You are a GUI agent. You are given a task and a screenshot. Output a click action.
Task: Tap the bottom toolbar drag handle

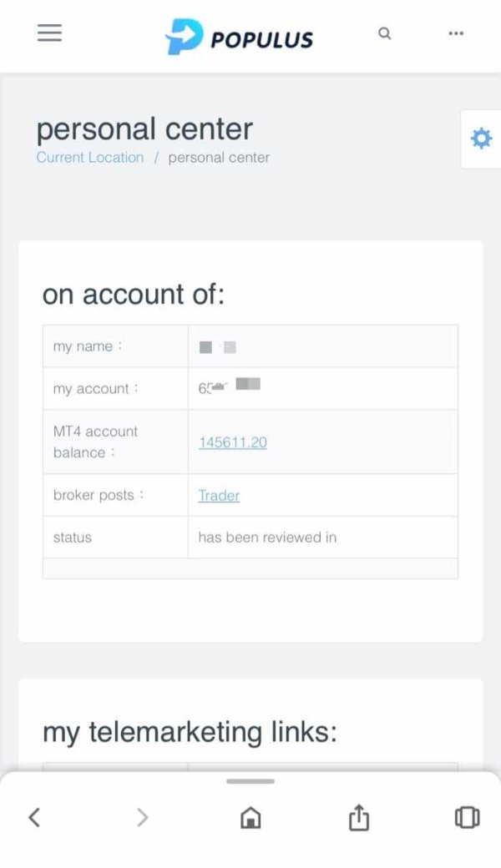pos(250,781)
